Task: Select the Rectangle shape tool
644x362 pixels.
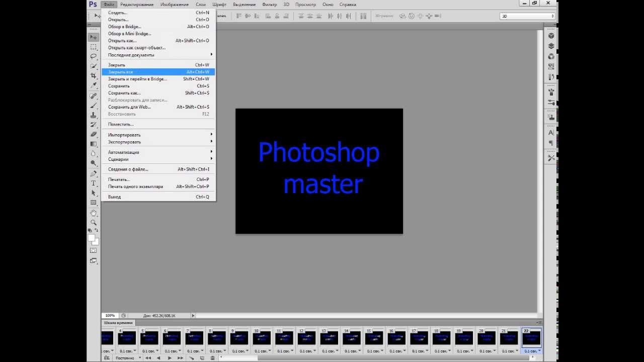Action: (94, 203)
